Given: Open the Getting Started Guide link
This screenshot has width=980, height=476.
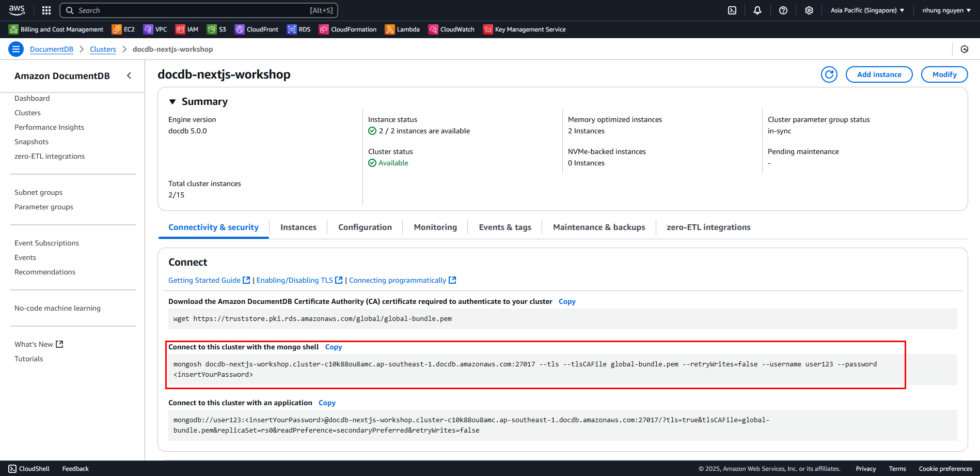Looking at the screenshot, I should point(209,280).
